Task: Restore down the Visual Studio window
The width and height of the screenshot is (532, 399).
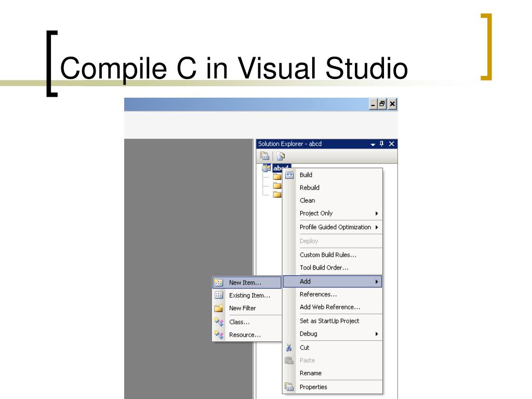Action: pyautogui.click(x=382, y=104)
